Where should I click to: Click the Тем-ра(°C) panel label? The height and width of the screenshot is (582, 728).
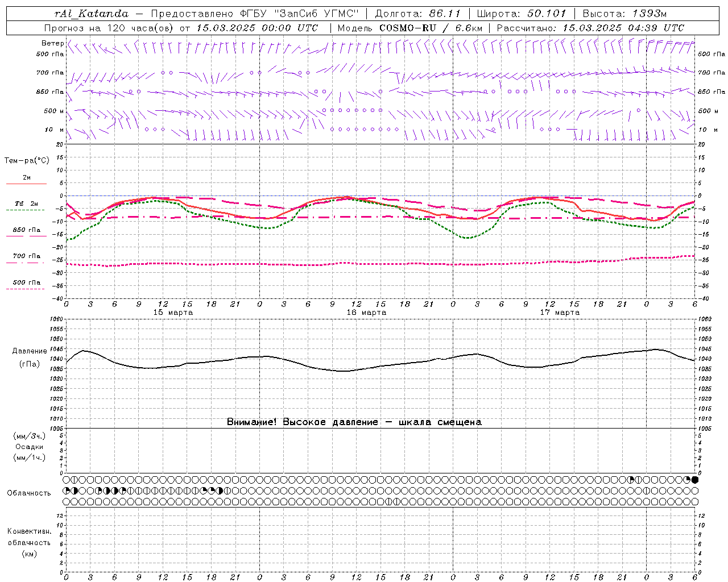tap(27, 161)
